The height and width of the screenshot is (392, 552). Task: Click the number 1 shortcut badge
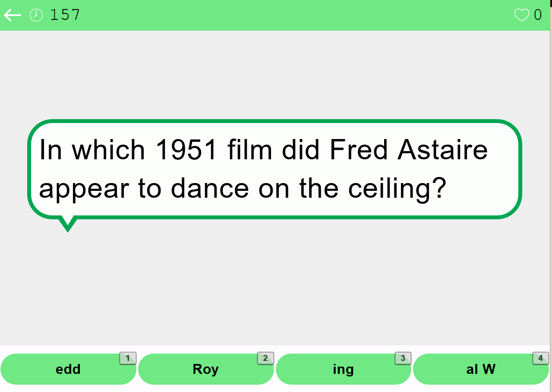click(x=128, y=358)
